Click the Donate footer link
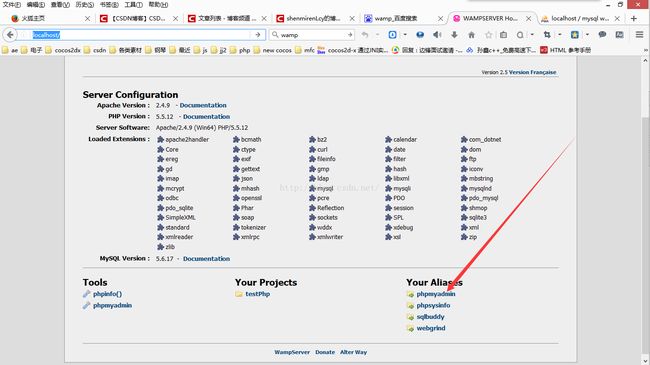Image resolution: width=650 pixels, height=365 pixels. pyautogui.click(x=325, y=352)
